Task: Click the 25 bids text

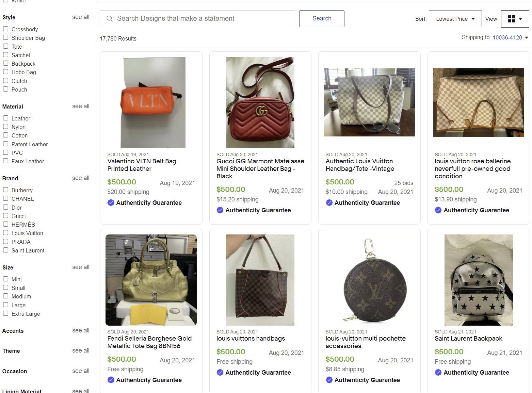Action: [404, 183]
